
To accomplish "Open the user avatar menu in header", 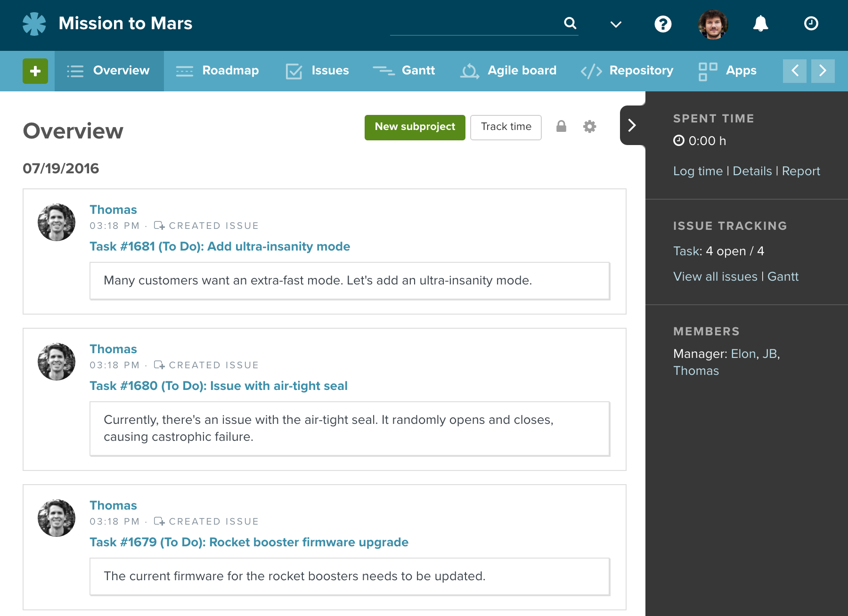I will (713, 24).
